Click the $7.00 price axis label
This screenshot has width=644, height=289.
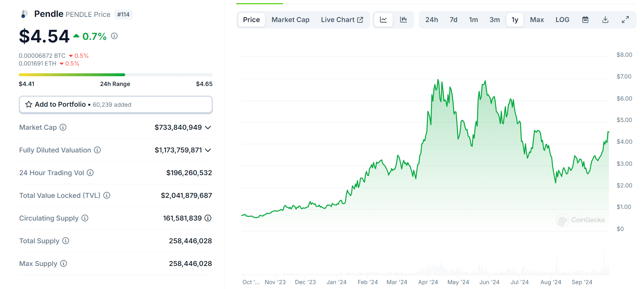click(x=624, y=77)
